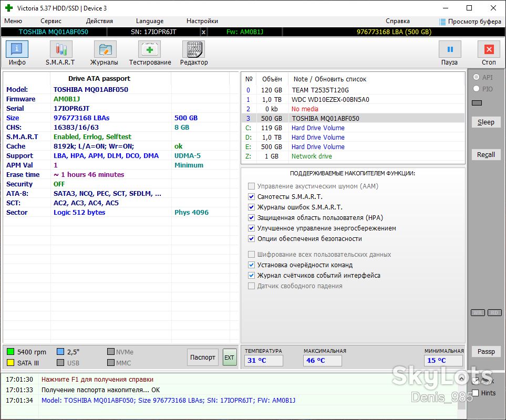Toggle Защищенная область пользователя (HPA) checkbox
Screen dimensions: 506x420
click(251, 217)
